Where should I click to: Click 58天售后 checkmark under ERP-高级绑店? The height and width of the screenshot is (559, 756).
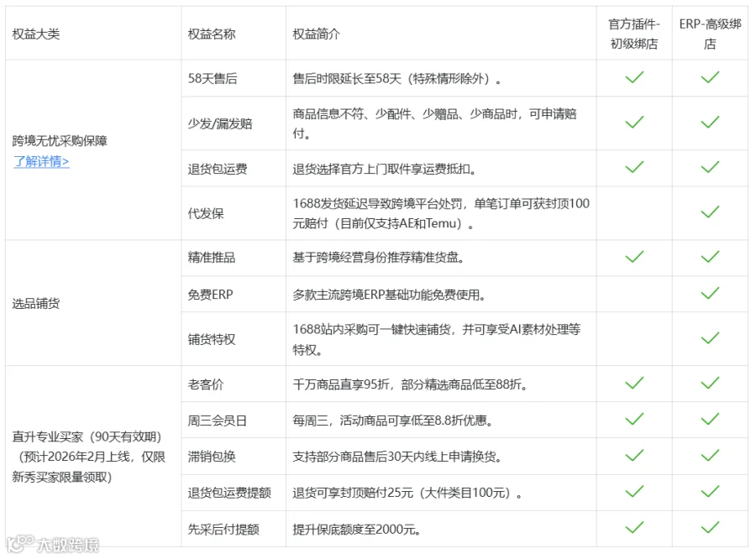(x=710, y=77)
